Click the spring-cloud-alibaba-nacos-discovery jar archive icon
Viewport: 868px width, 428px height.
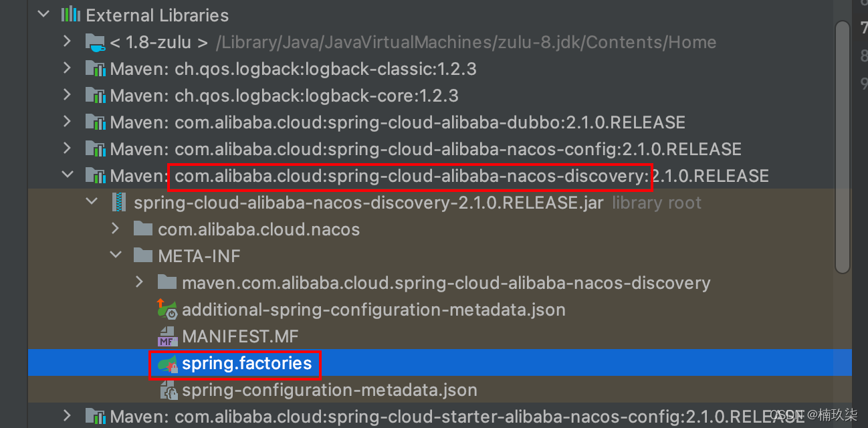coord(119,203)
